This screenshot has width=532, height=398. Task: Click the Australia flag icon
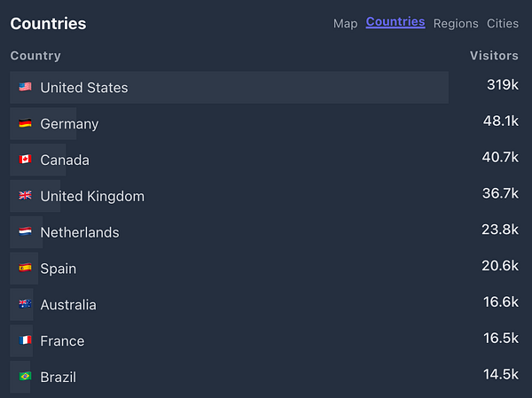(25, 305)
